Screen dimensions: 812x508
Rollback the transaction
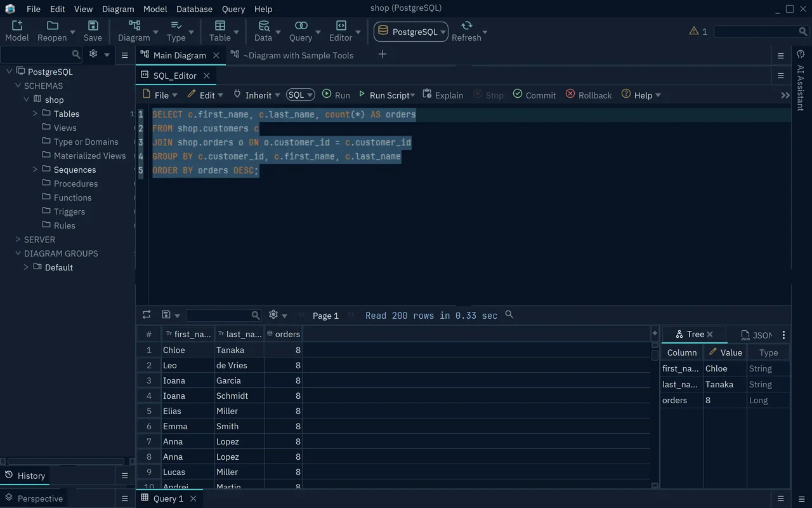[589, 95]
